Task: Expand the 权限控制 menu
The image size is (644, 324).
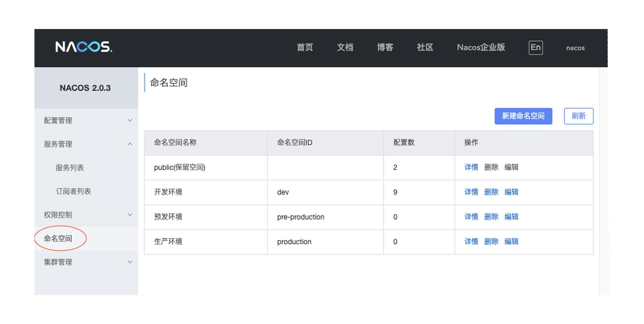Action: (58, 215)
